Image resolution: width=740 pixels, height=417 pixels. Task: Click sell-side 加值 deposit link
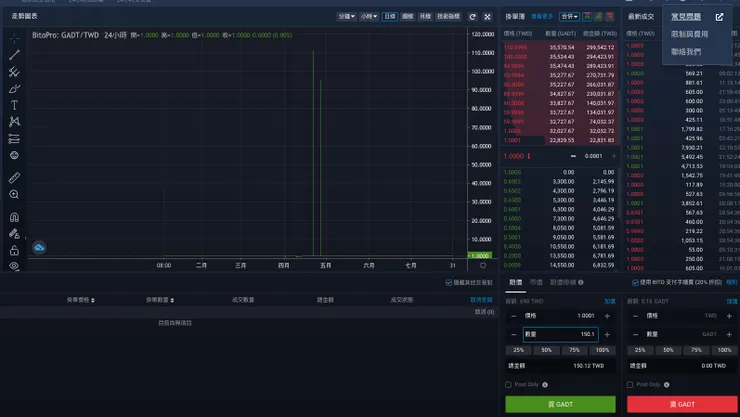click(732, 301)
